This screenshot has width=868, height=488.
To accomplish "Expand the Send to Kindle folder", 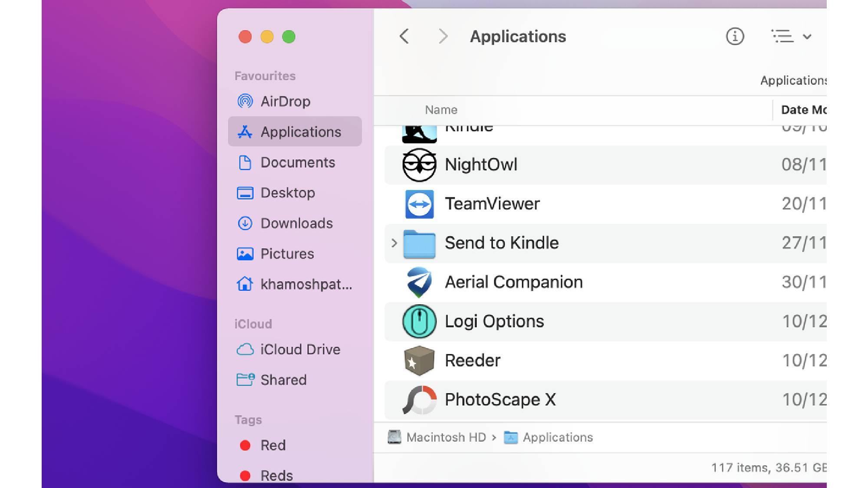I will click(394, 242).
